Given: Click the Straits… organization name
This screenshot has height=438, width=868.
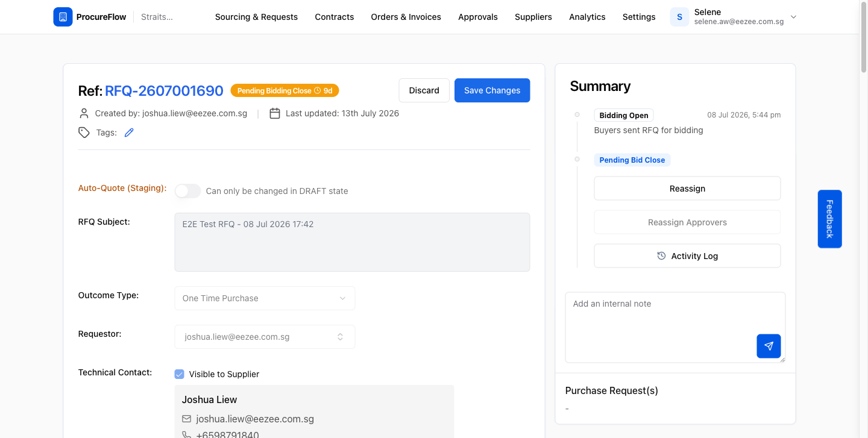Looking at the screenshot, I should coord(157,17).
